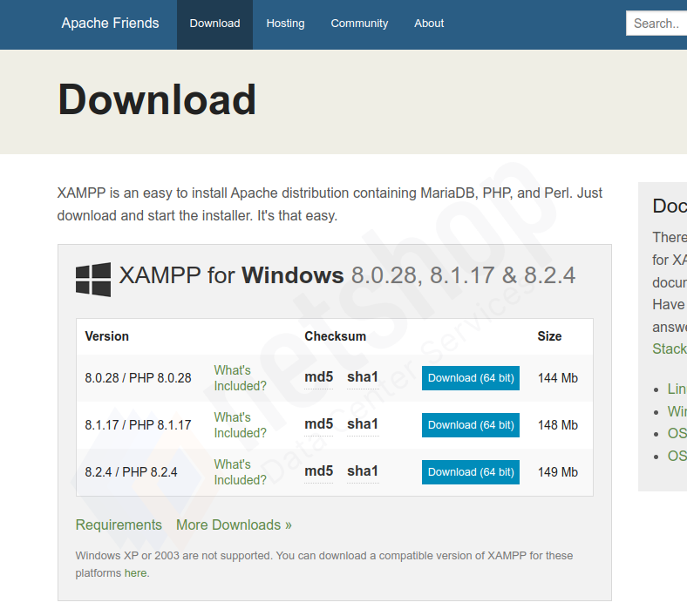Show sha1 checksum for 8.0.28
Screen dimensions: 687x616
pos(363,377)
